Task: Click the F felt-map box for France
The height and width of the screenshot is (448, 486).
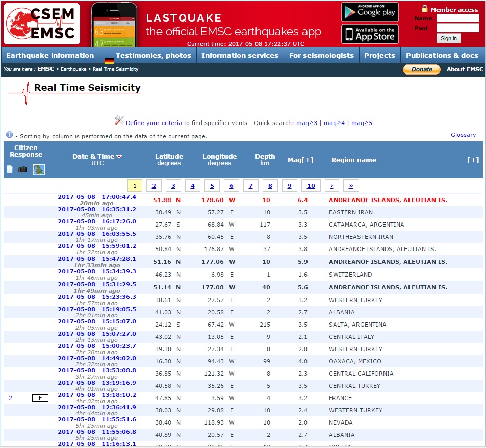Action: coord(40,398)
